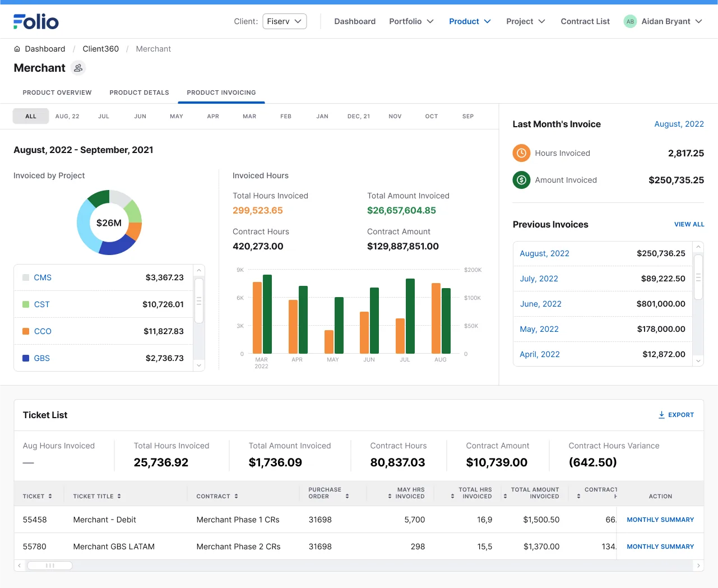Image resolution: width=718 pixels, height=588 pixels.
Task: Filter invoices by AUG, 22
Action: point(67,117)
